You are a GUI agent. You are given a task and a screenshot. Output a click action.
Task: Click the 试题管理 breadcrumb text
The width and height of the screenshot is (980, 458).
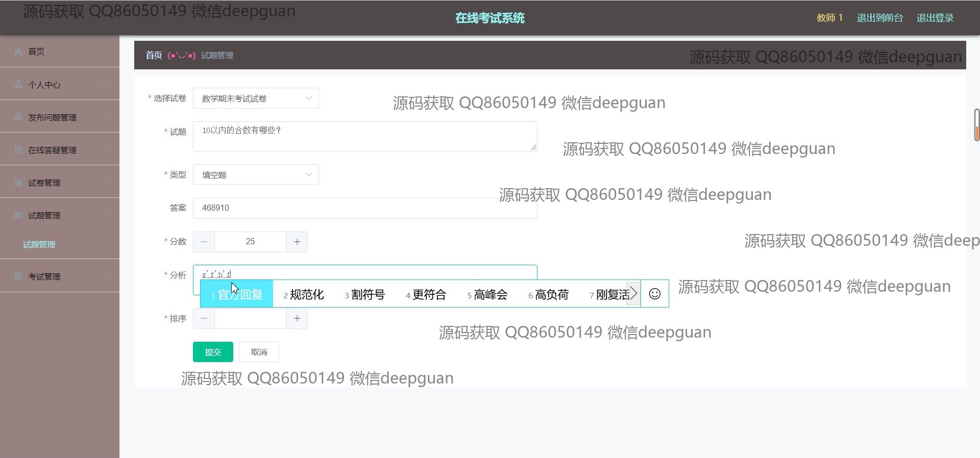coord(217,55)
